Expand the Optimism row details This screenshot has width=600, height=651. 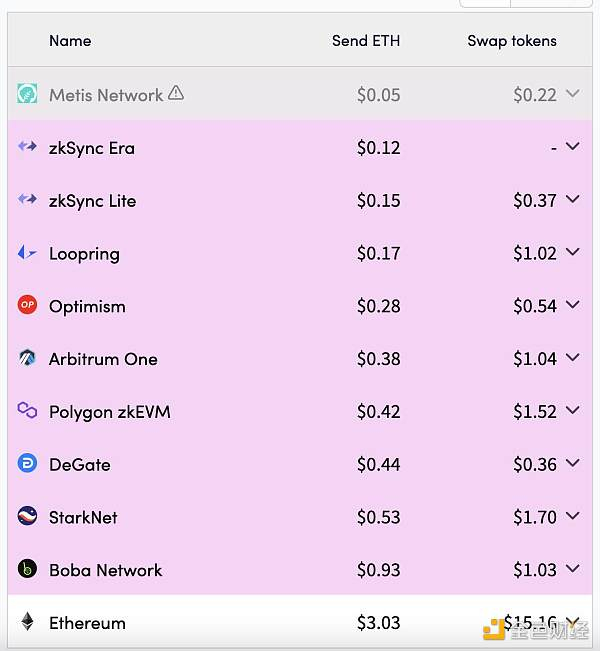(x=572, y=305)
